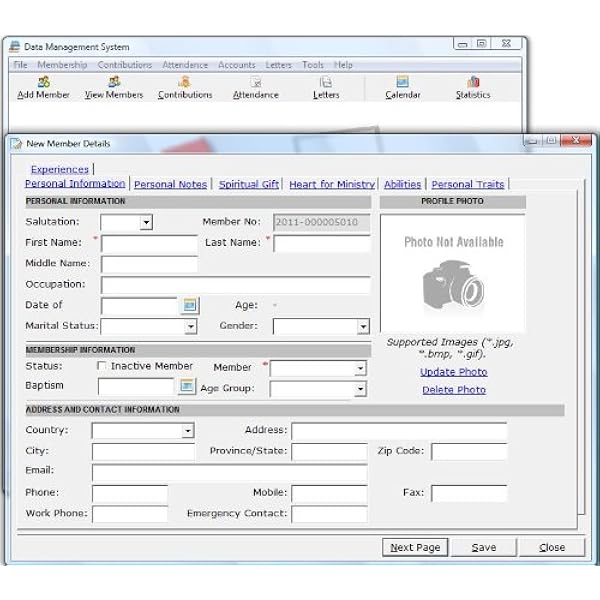Image resolution: width=600 pixels, height=600 pixels.
Task: Expand the Marital Status dropdown
Action: point(190,326)
